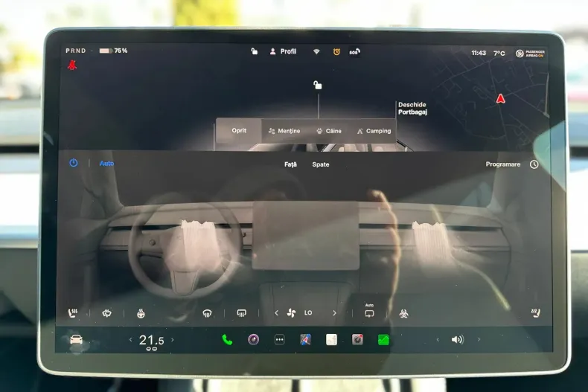Tap the PRND gear indicator
Image resolution: width=588 pixels, height=392 pixels.
[76, 51]
